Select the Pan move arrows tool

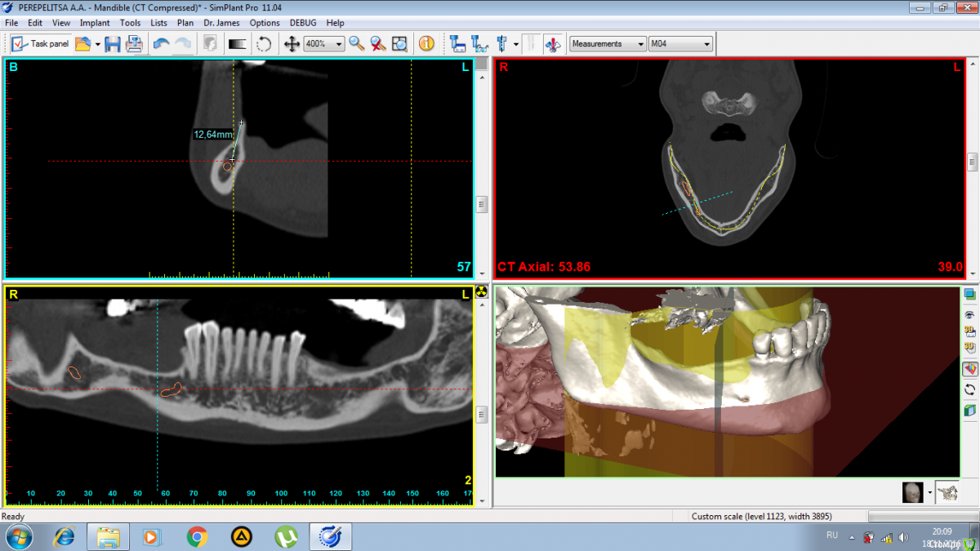292,44
